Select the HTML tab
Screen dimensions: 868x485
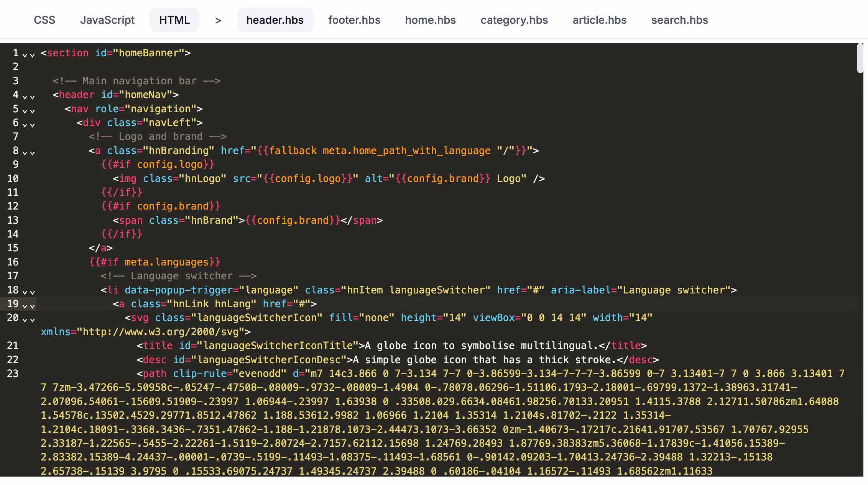[x=174, y=20]
